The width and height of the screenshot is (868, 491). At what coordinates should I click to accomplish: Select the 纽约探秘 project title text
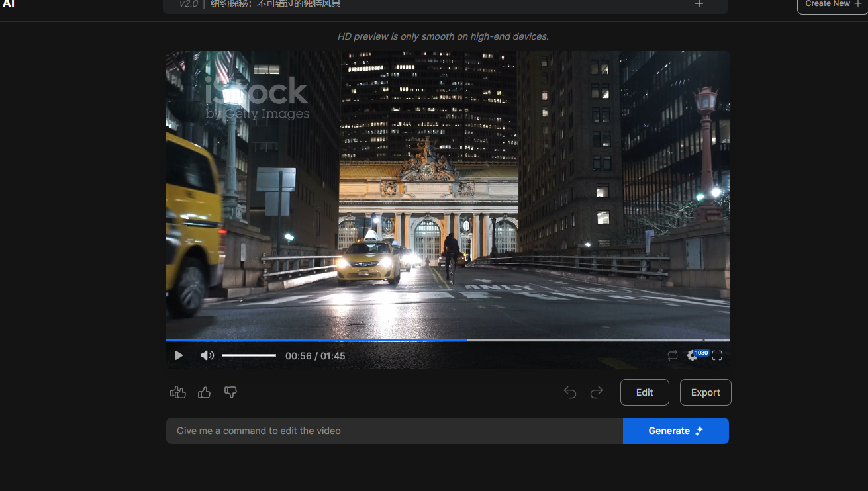pyautogui.click(x=275, y=4)
